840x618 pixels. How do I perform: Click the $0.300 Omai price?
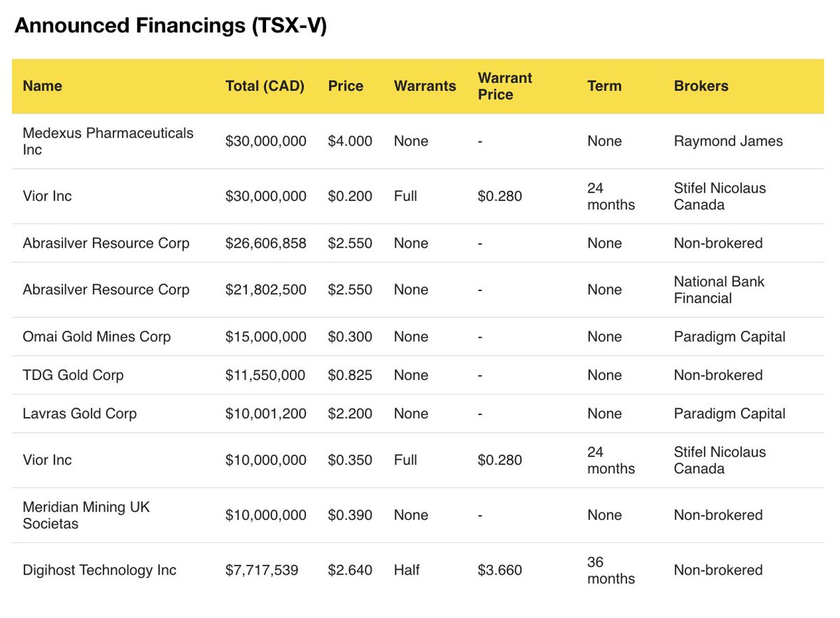350,337
